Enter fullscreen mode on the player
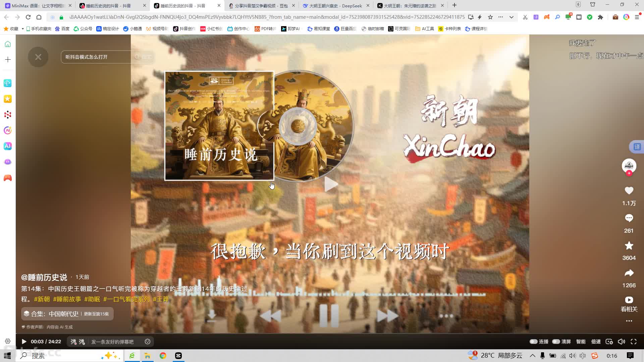 [634, 342]
